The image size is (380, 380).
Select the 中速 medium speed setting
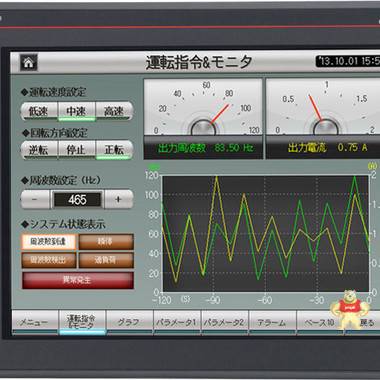(x=77, y=111)
